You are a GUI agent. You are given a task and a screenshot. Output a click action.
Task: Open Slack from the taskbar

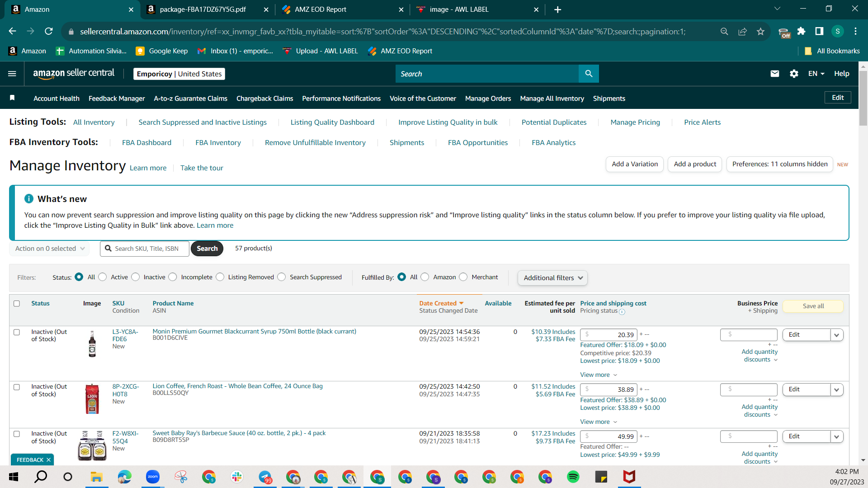tap(237, 477)
